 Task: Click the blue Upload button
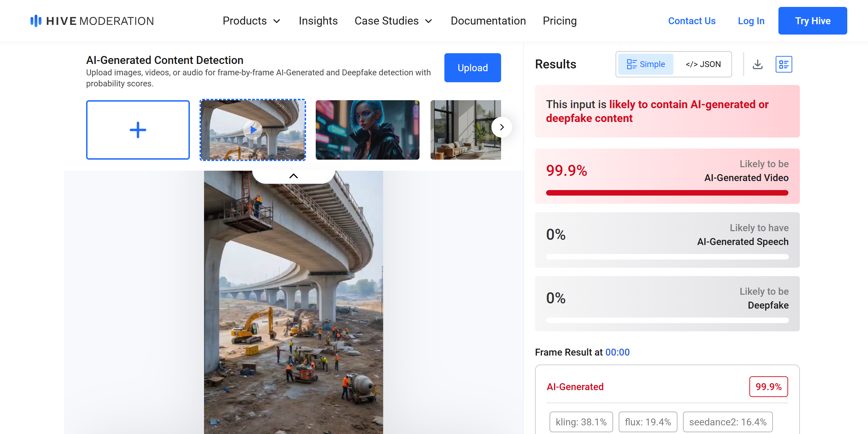[x=472, y=68]
